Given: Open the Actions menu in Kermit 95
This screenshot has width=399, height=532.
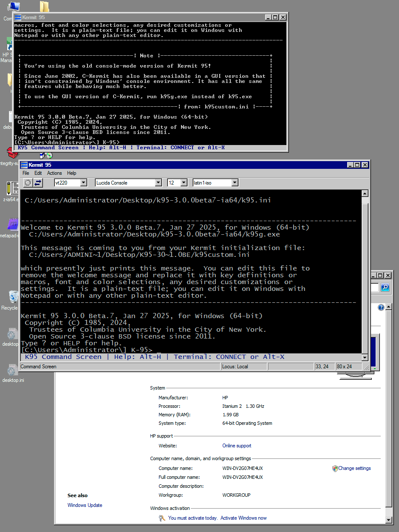Looking at the screenshot, I should click(x=54, y=173).
